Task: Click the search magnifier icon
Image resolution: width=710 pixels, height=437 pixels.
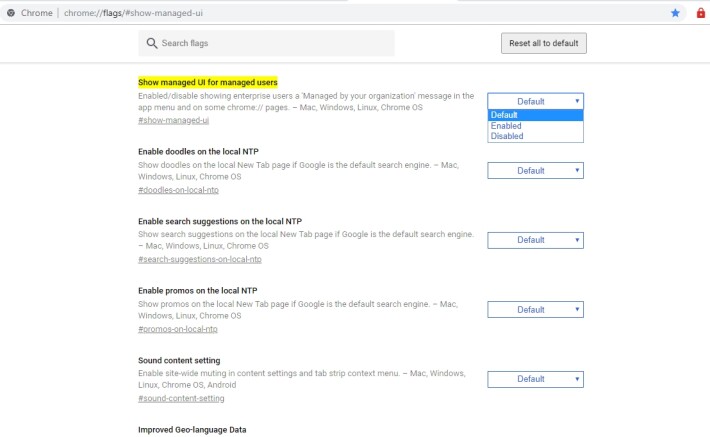Action: pos(152,43)
